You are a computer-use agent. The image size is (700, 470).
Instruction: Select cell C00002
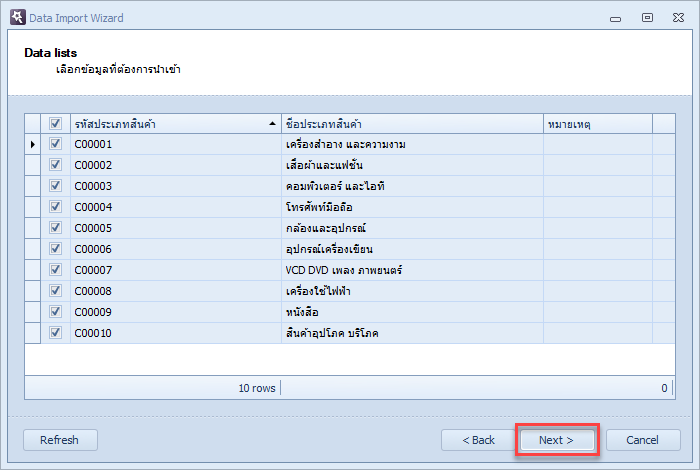[176, 165]
